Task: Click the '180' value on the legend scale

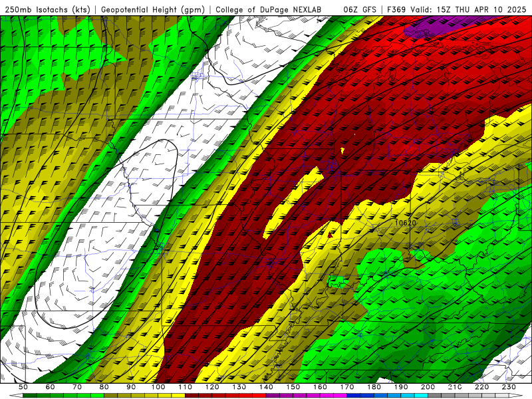Action: pos(374,387)
